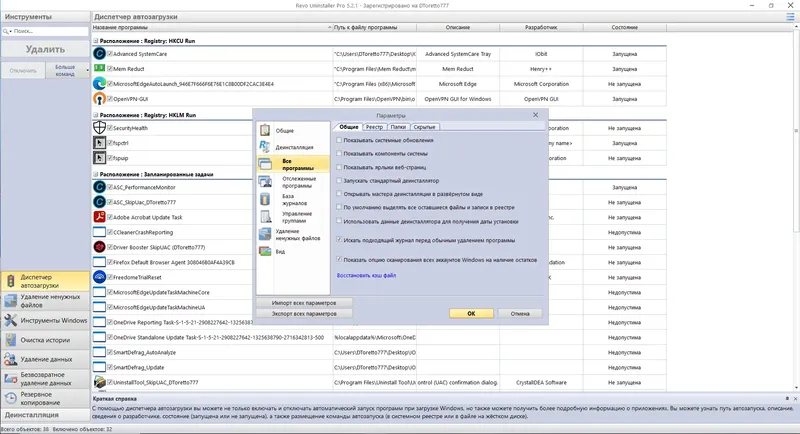Viewport: 800px width, 434px height.
Task: Click Отключить button
Action: 23,70
